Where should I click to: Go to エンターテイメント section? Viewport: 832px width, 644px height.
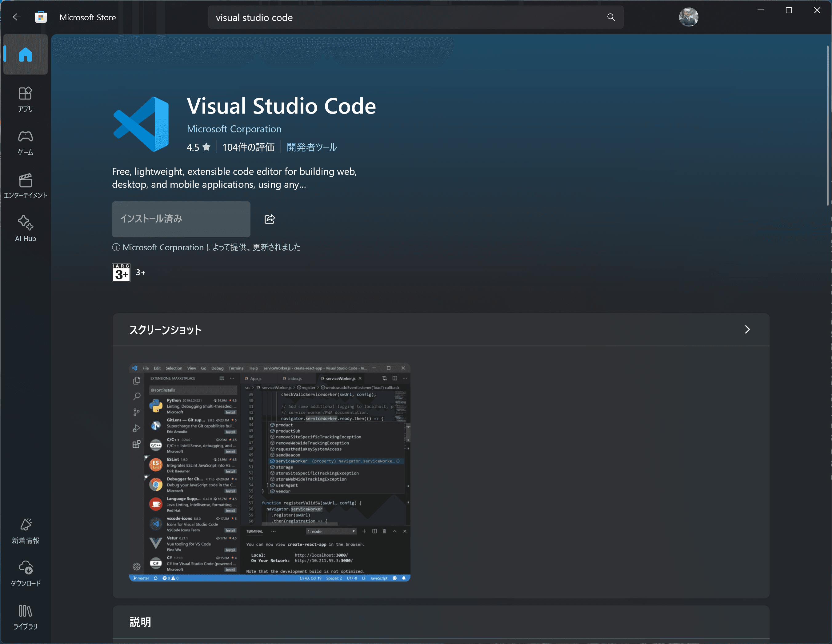pyautogui.click(x=26, y=186)
